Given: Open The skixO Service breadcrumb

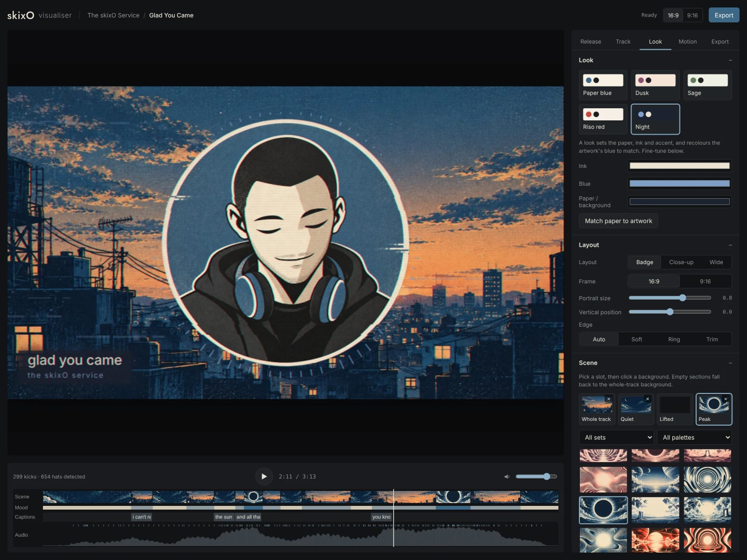Looking at the screenshot, I should 113,15.
